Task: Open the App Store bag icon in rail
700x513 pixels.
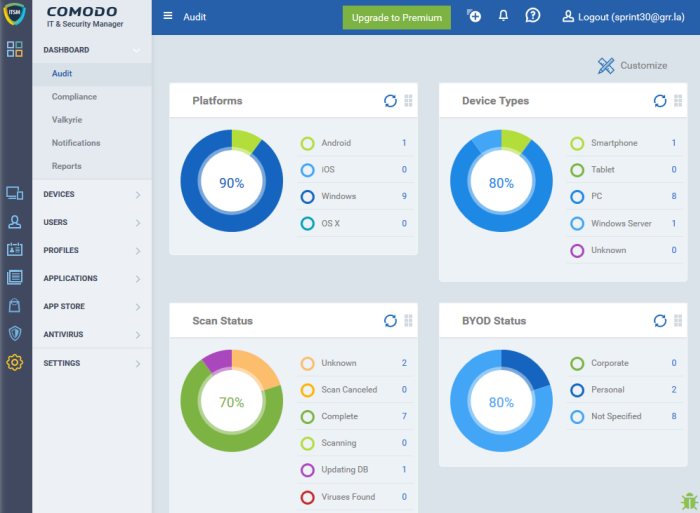Action: pyautogui.click(x=15, y=305)
